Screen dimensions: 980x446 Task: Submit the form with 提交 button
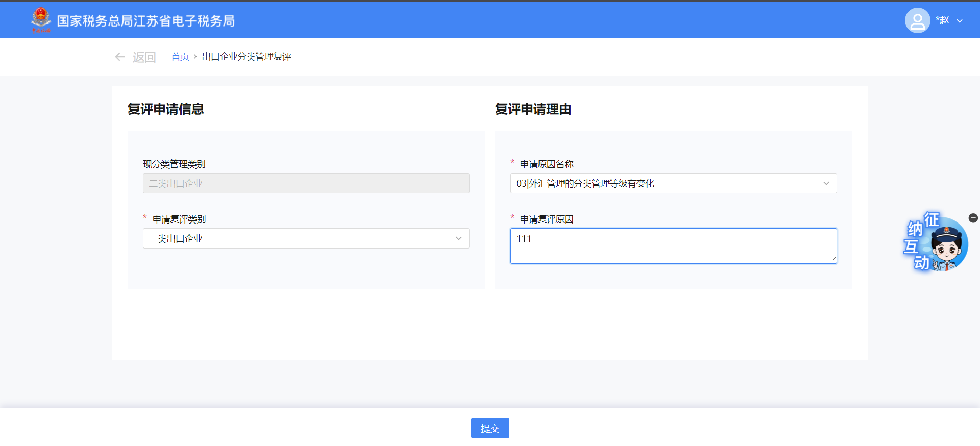(x=489, y=428)
